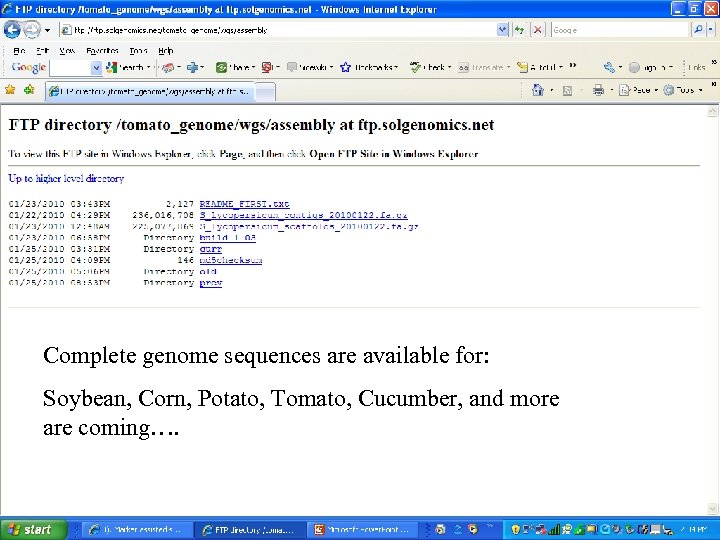Open the Page menu in command bar
The image size is (720, 540).
click(638, 90)
